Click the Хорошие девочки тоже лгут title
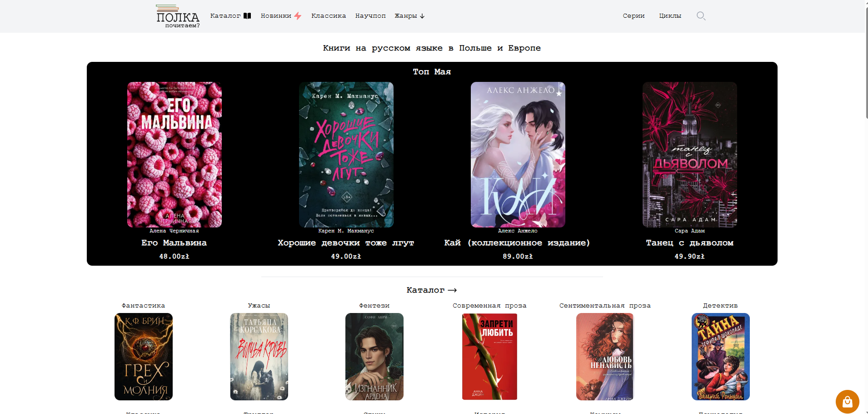The width and height of the screenshot is (868, 414). [346, 243]
